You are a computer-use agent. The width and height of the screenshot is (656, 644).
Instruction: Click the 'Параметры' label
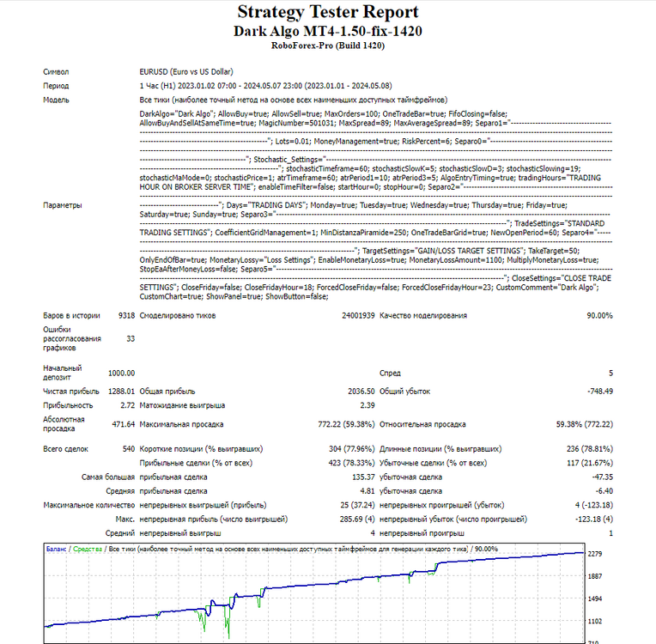[x=63, y=205]
